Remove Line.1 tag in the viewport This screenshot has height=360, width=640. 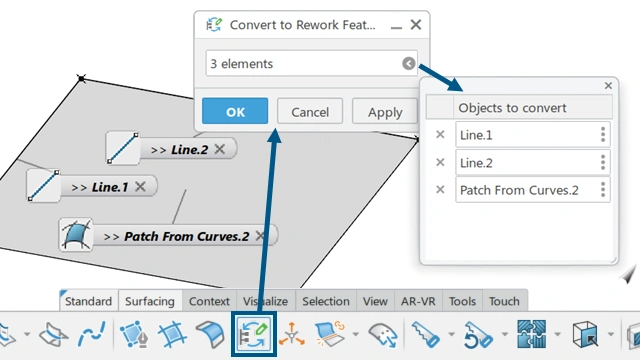click(140, 187)
